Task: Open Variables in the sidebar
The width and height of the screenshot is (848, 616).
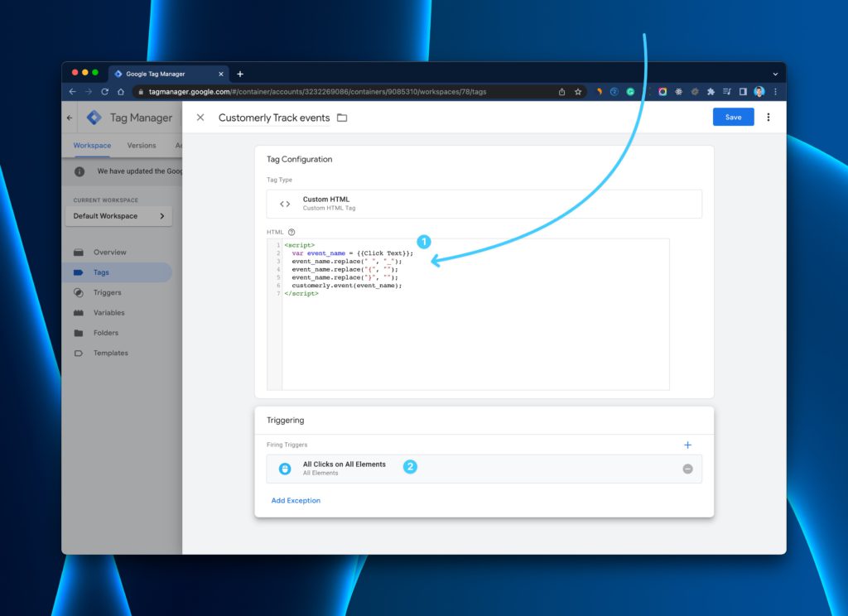Action: 108,313
